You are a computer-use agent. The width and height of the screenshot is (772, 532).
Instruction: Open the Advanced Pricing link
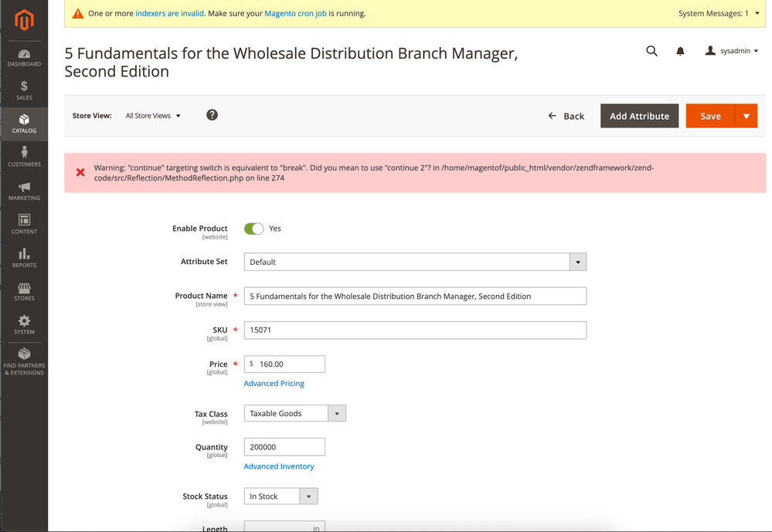click(274, 384)
